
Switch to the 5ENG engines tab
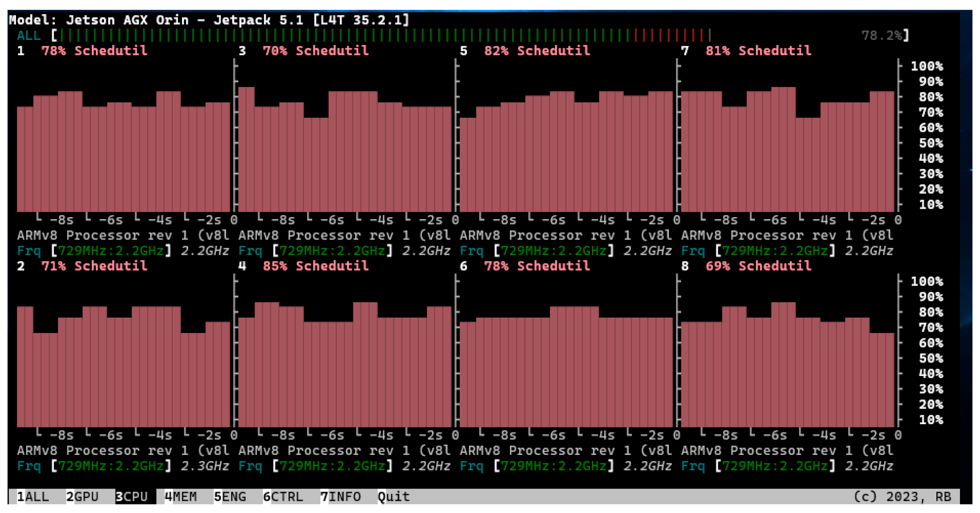230,497
